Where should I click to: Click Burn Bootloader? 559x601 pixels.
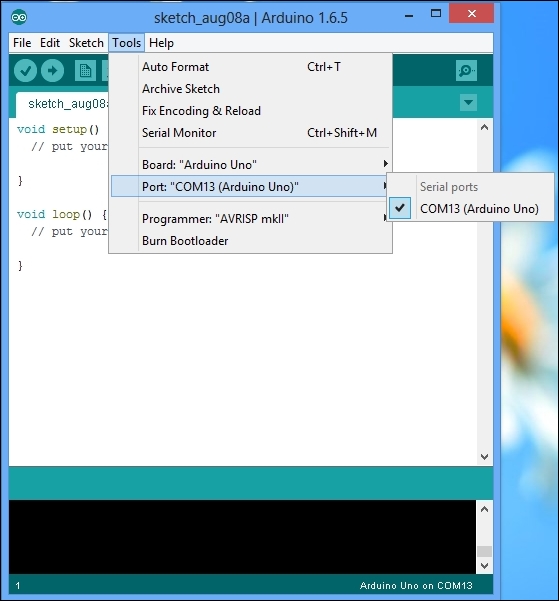(250, 241)
